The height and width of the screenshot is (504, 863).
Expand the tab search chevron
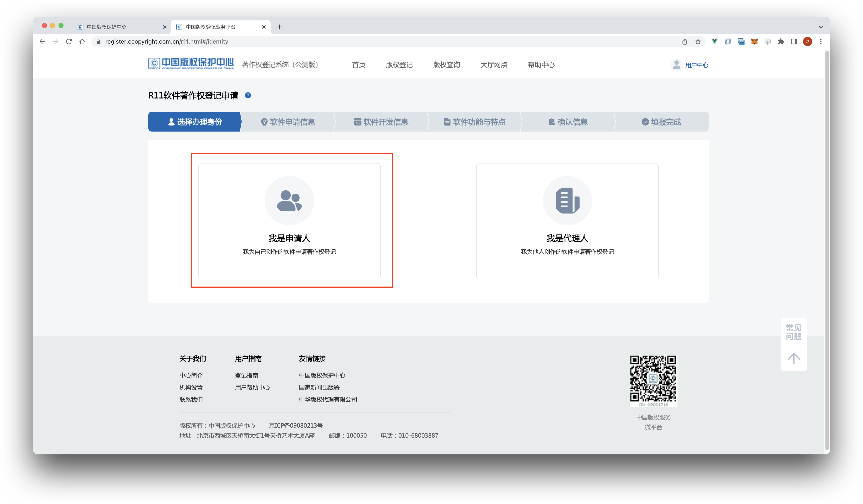click(821, 27)
